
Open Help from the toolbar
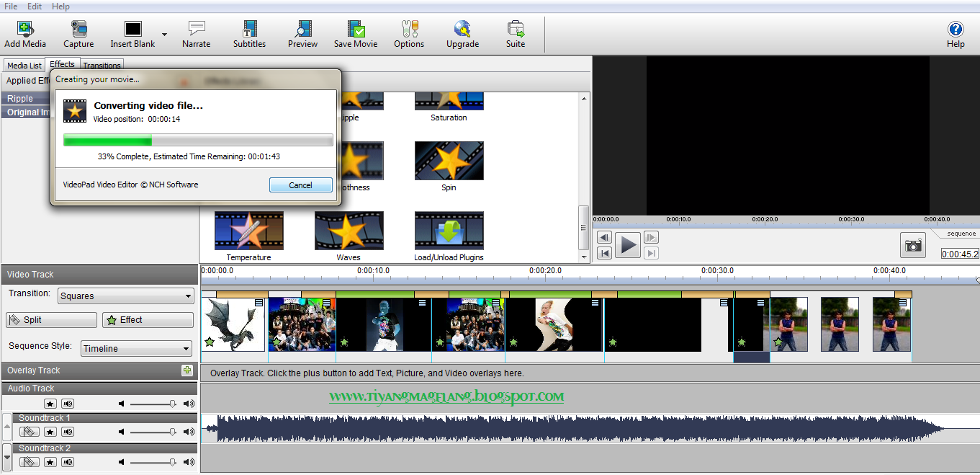tap(956, 34)
